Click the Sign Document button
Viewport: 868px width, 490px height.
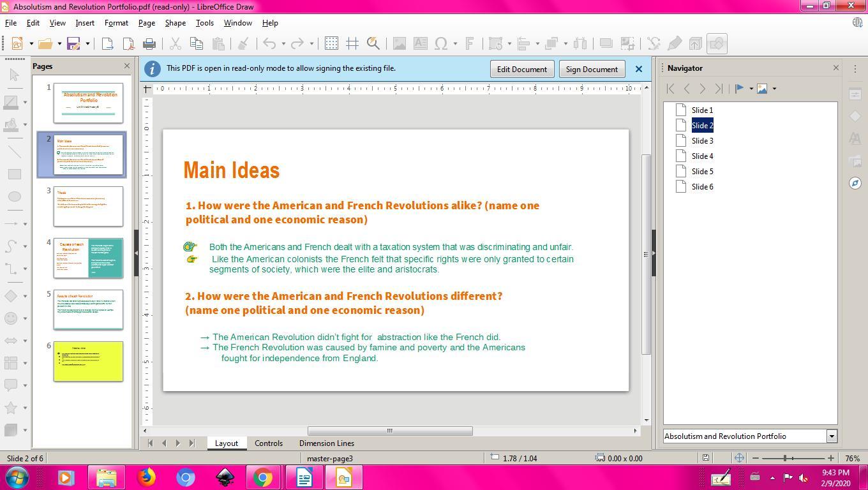pyautogui.click(x=591, y=69)
